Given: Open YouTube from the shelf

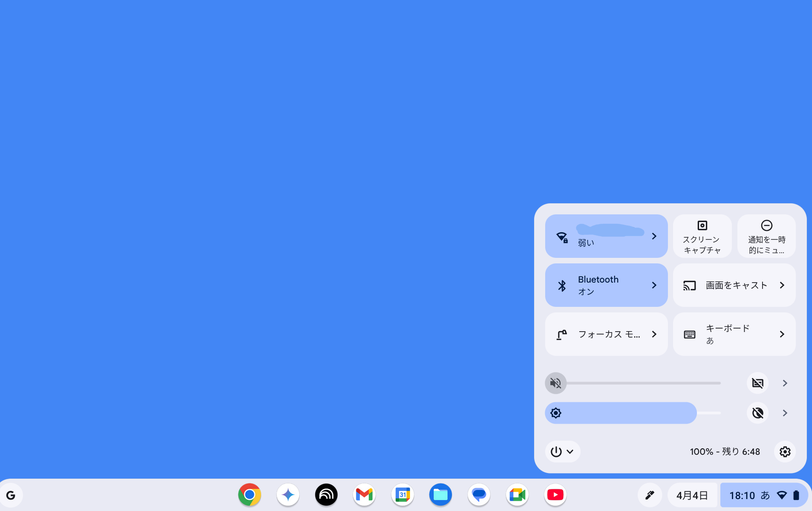Looking at the screenshot, I should 555,494.
